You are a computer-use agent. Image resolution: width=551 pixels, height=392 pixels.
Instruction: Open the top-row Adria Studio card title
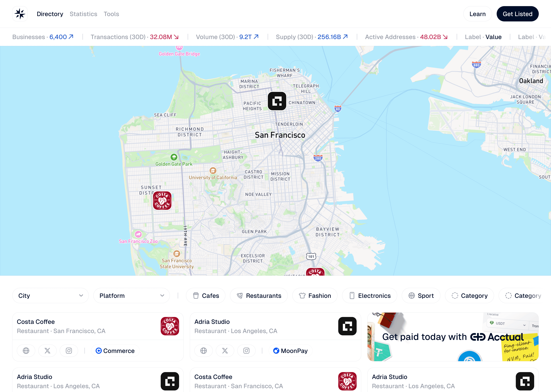pos(212,322)
